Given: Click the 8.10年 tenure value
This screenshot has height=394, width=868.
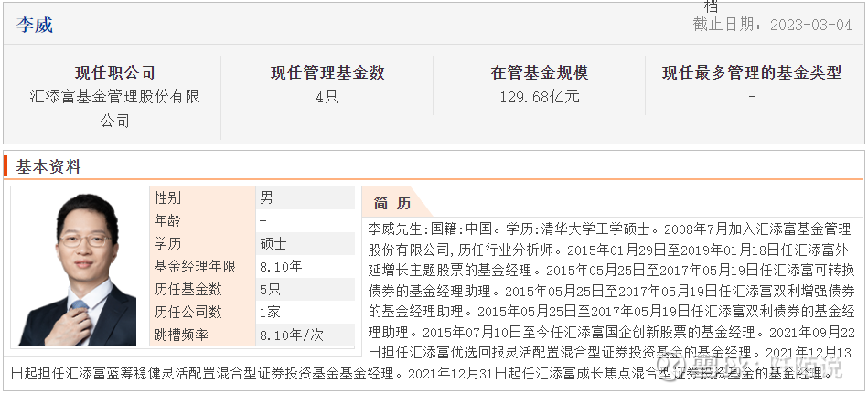Looking at the screenshot, I should pos(281,267).
